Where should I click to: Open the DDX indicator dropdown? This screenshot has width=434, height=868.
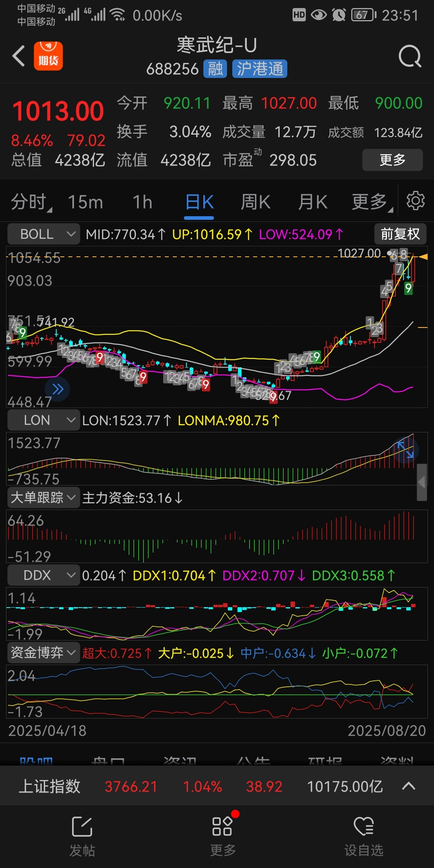coord(43,575)
